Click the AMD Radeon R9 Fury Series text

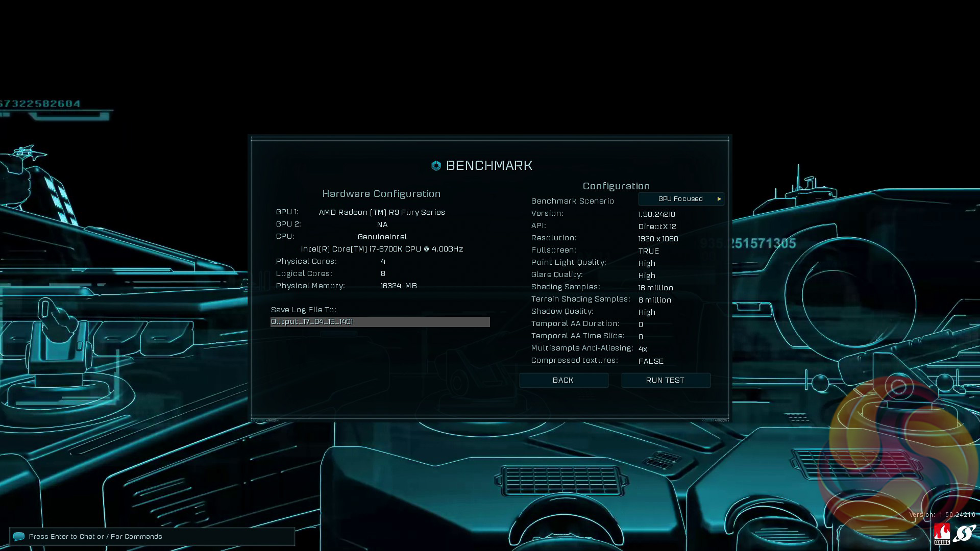click(x=382, y=212)
